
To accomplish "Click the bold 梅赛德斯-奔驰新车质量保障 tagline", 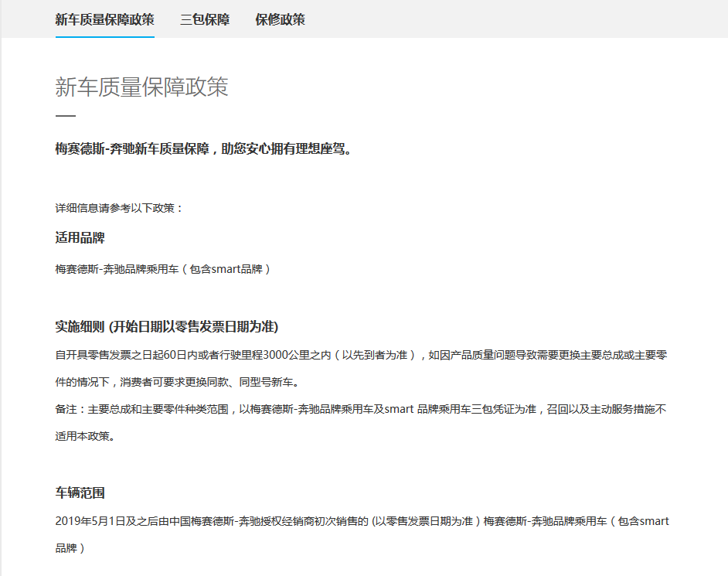I will point(203,148).
